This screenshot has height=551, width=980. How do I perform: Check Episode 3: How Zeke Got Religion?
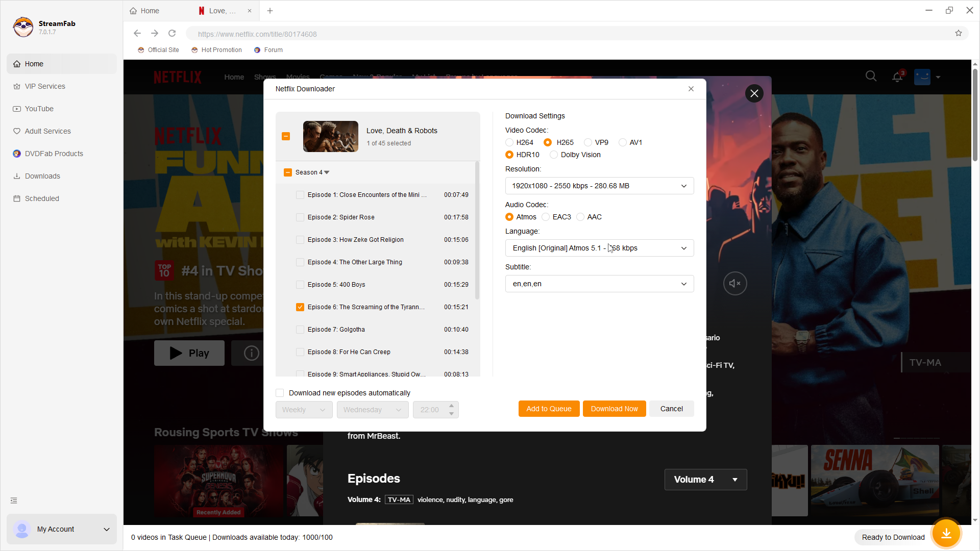300,240
